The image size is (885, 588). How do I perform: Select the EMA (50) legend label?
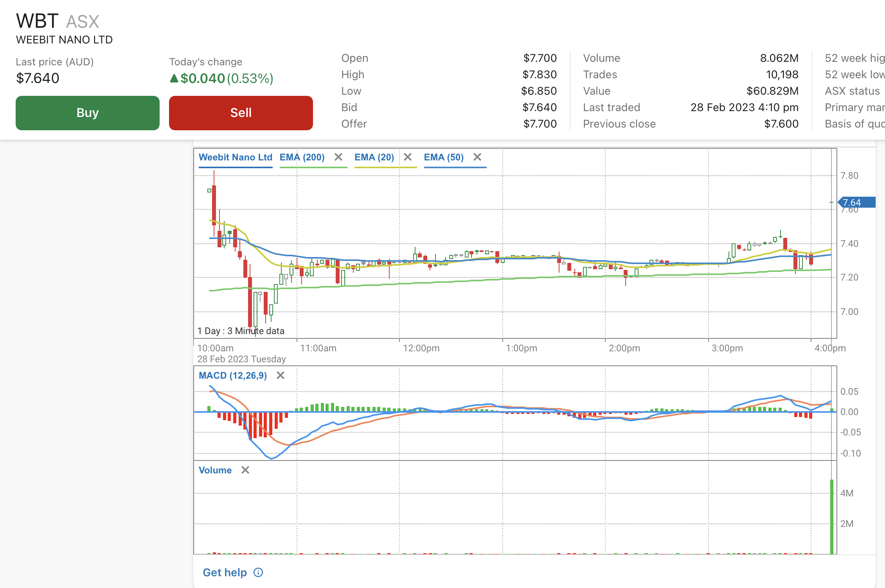444,157
